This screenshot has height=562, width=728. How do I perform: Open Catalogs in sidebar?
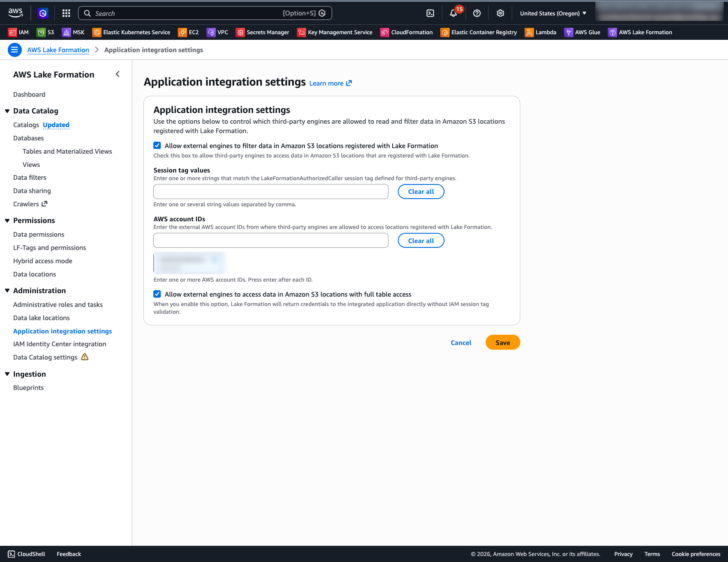tap(26, 125)
